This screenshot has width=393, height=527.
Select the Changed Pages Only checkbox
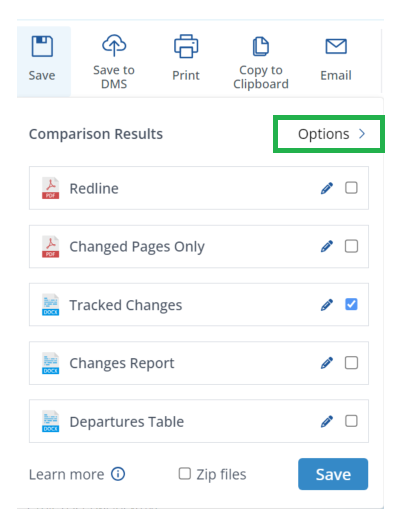(351, 246)
